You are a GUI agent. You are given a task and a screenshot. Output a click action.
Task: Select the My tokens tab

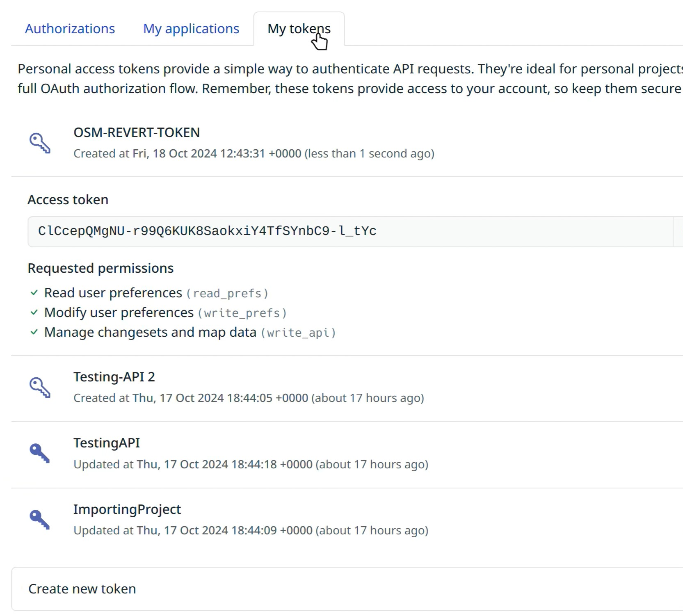[x=299, y=29]
